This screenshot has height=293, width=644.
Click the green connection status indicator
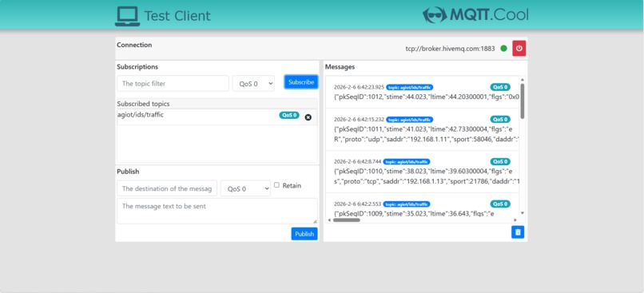point(503,49)
